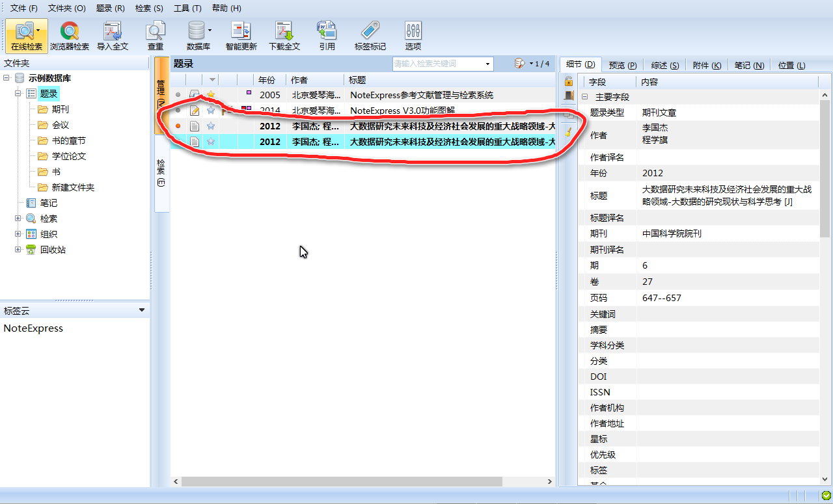Open the 在线检索 dropdown arrow
This screenshot has height=504, width=833.
(38, 29)
